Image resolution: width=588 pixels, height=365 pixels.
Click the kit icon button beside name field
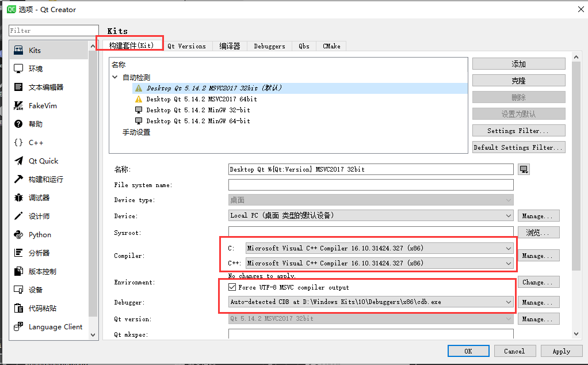(x=524, y=170)
